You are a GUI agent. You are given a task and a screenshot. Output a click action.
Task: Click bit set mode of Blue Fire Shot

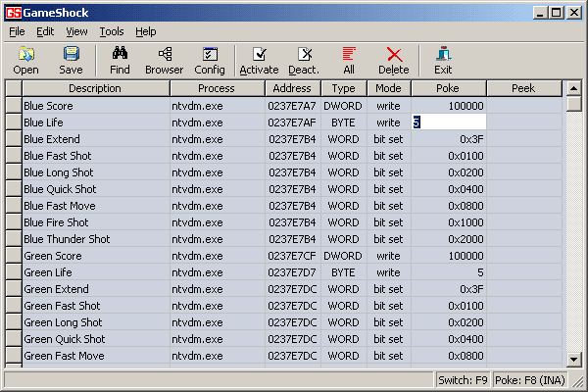tap(388, 222)
